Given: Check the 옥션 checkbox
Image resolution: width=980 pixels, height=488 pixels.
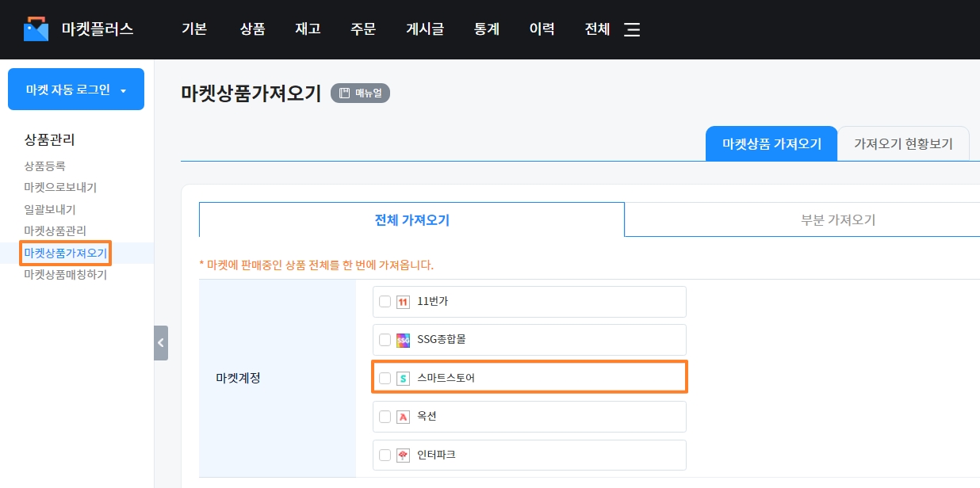Looking at the screenshot, I should (385, 417).
